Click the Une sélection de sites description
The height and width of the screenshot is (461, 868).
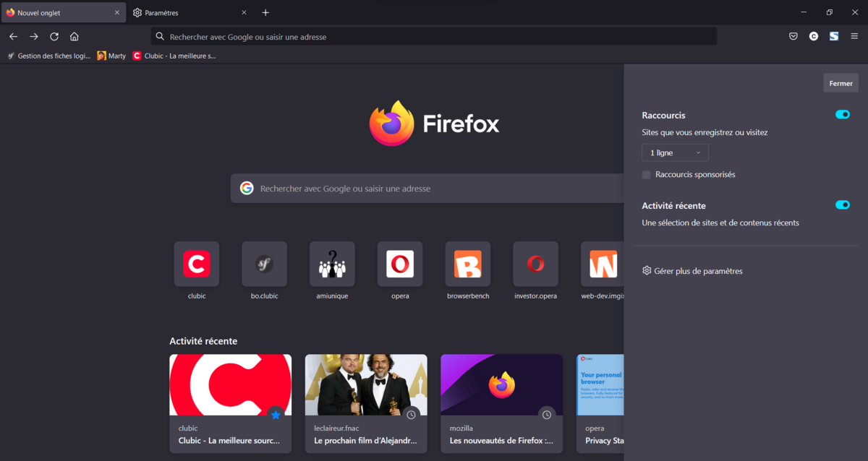[x=720, y=223]
